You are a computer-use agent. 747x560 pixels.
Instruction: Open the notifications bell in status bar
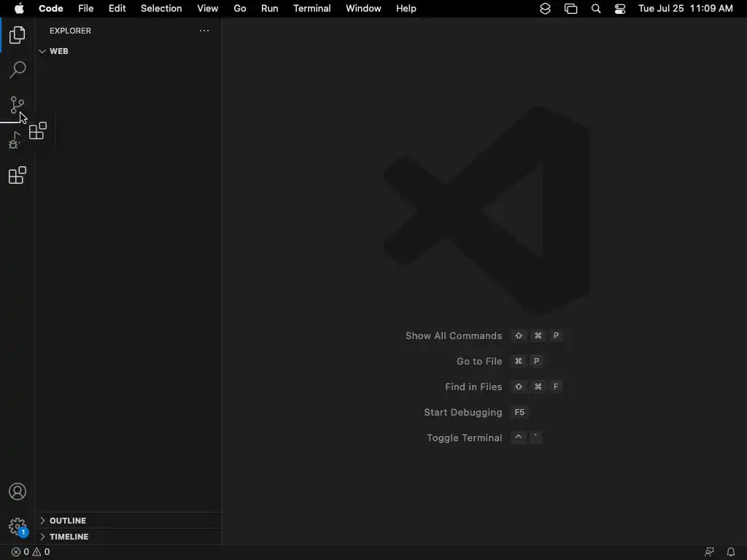point(731,552)
